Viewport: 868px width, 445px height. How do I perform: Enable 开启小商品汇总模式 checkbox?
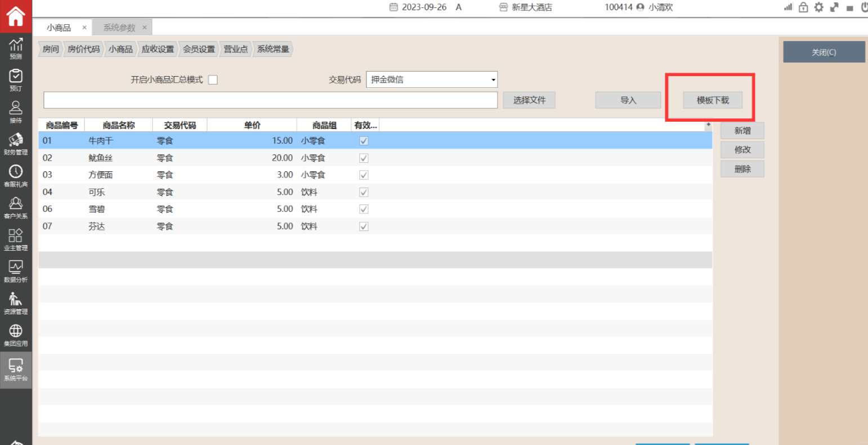[x=213, y=80]
